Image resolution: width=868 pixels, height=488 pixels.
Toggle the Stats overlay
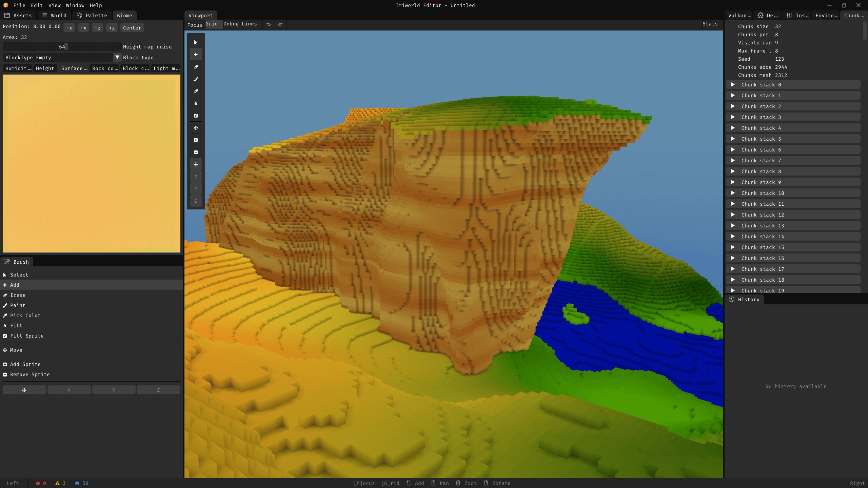710,24
